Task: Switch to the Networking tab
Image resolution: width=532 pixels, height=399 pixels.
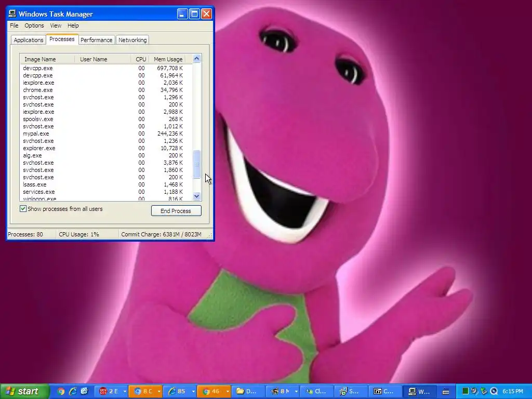Action: pos(132,40)
